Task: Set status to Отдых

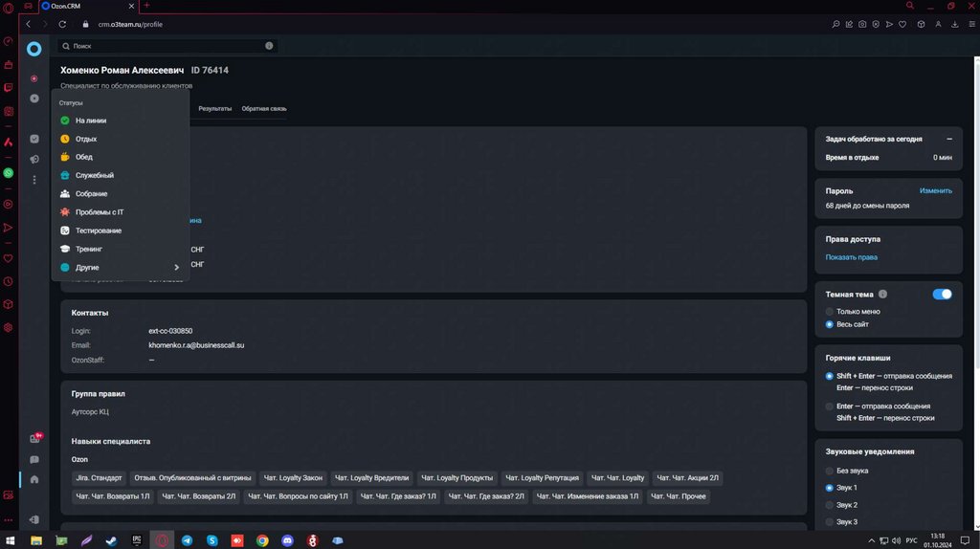Action: pyautogui.click(x=120, y=139)
